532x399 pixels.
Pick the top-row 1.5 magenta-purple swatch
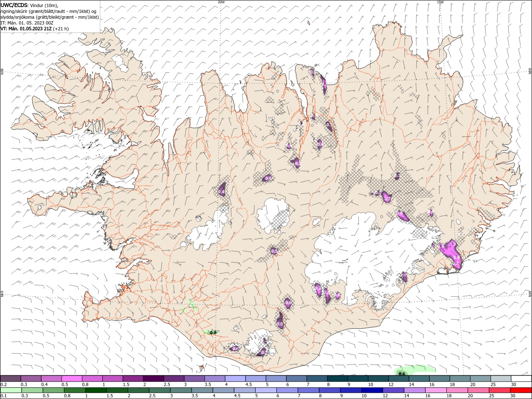point(133,378)
